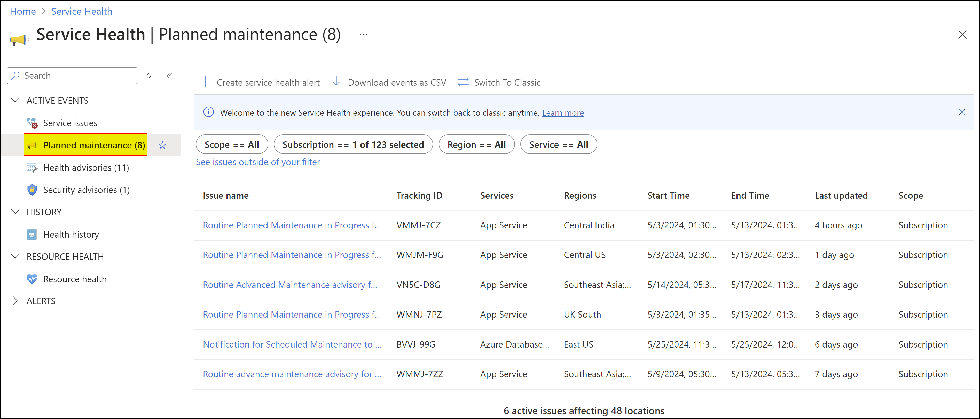Favorite Planned maintenance with star icon
980x419 pixels.
[162, 145]
